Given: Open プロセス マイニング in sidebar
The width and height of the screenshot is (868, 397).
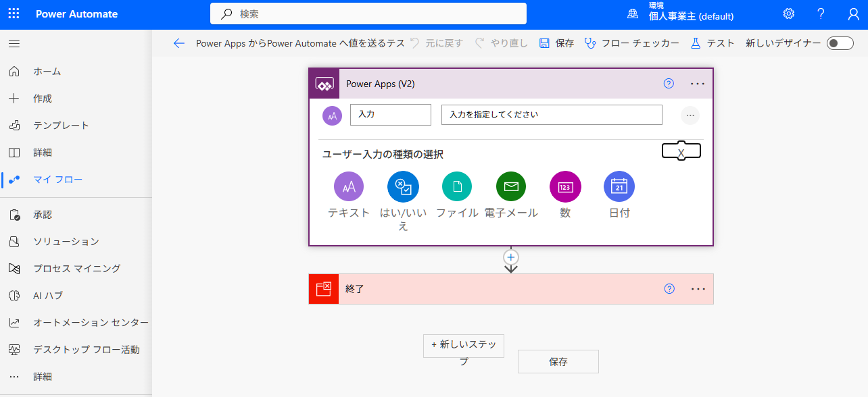Looking at the screenshot, I should 76,269.
